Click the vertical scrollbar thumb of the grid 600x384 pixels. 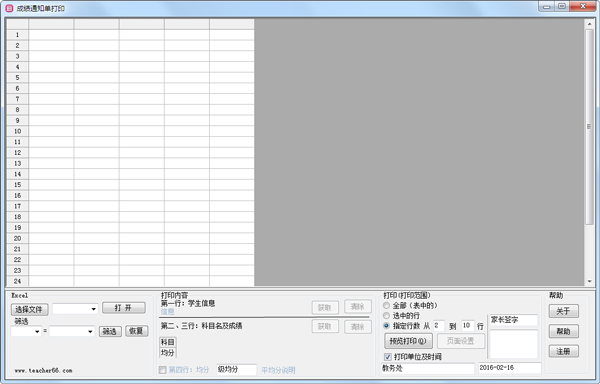(589, 127)
